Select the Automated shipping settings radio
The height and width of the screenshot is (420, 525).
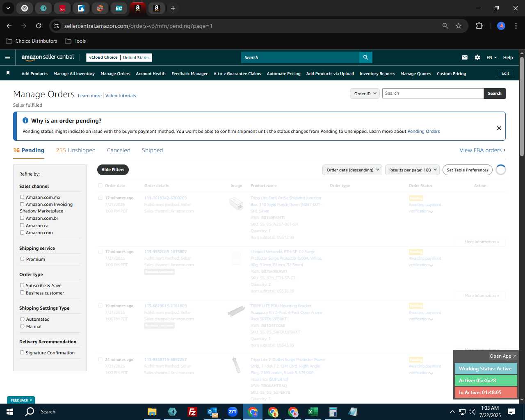click(22, 319)
